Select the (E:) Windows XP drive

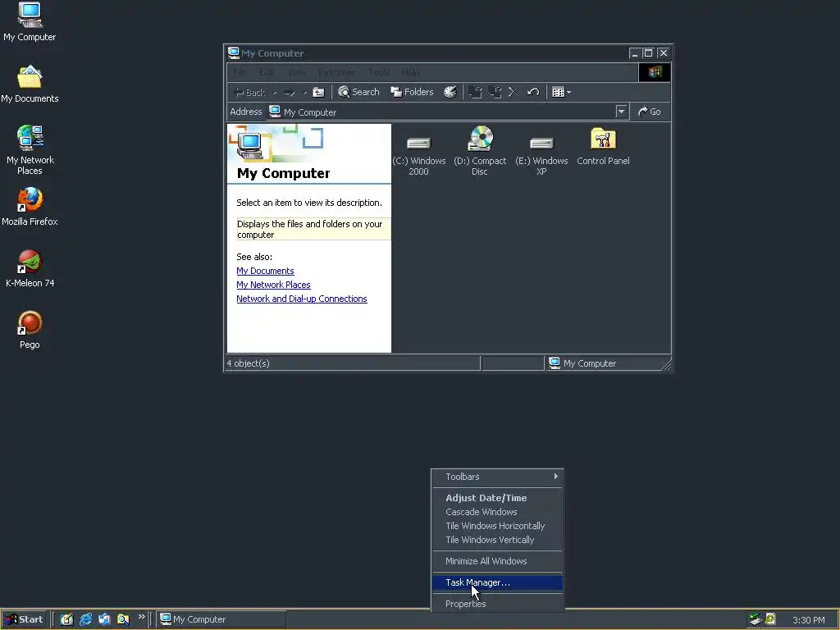pos(541,155)
